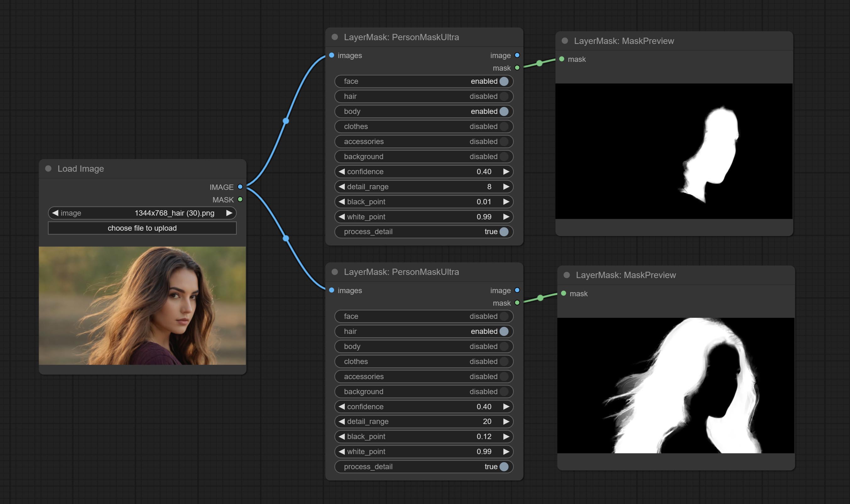Collapse the lower MaskPreview node

click(567, 275)
